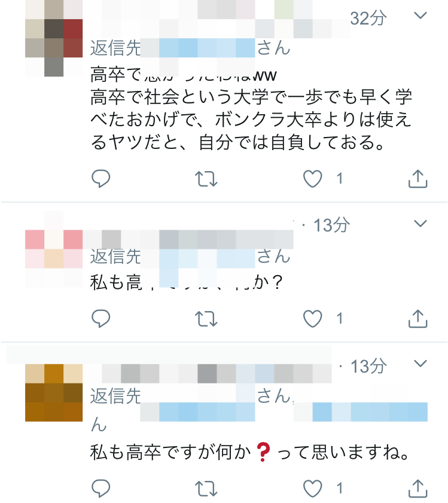Like the 32分 tweet with heart icon
This screenshot has height=503, width=448.
pyautogui.click(x=313, y=179)
